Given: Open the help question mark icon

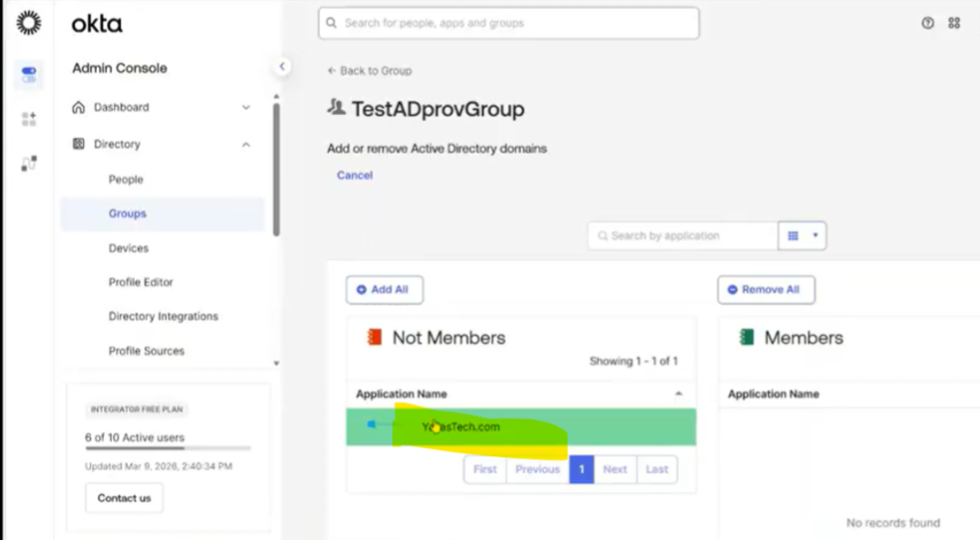Looking at the screenshot, I should (928, 23).
